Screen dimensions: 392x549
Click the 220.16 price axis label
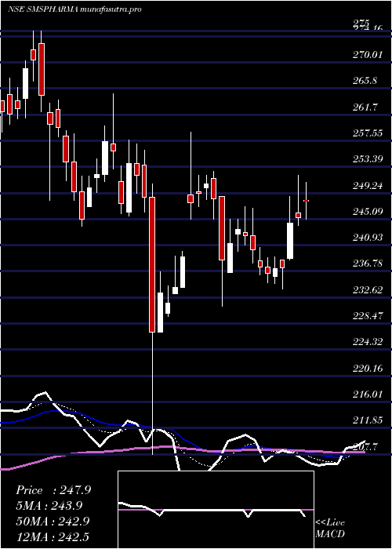(x=368, y=369)
